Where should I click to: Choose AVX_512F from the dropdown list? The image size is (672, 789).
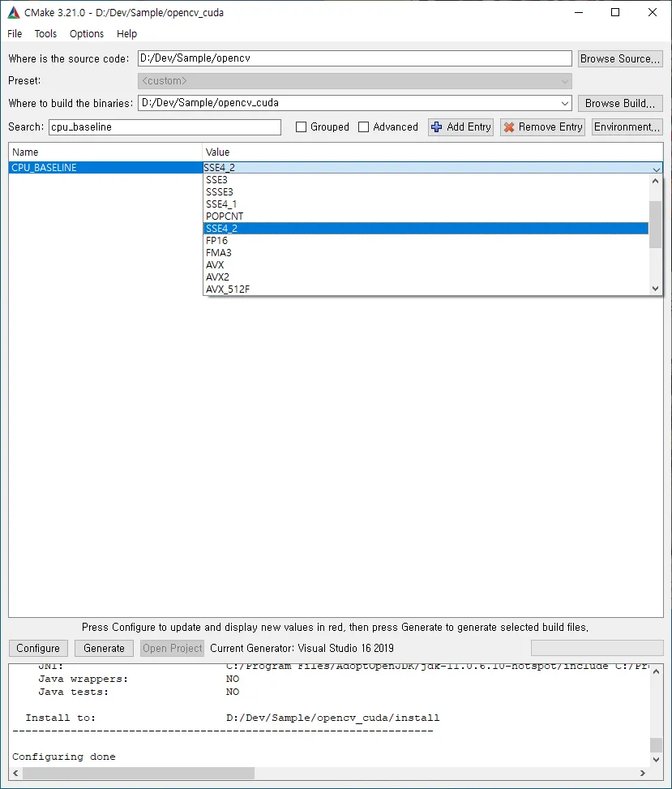click(x=426, y=289)
